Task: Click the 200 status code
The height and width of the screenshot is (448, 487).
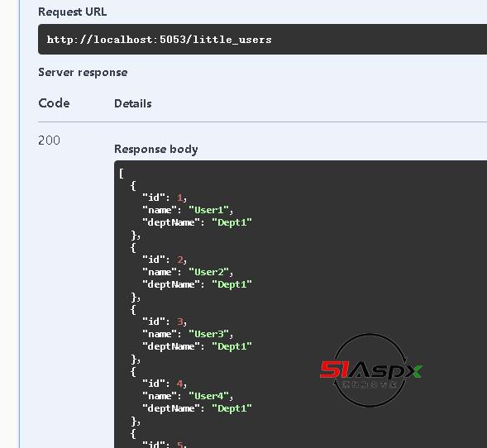Action: tap(49, 141)
